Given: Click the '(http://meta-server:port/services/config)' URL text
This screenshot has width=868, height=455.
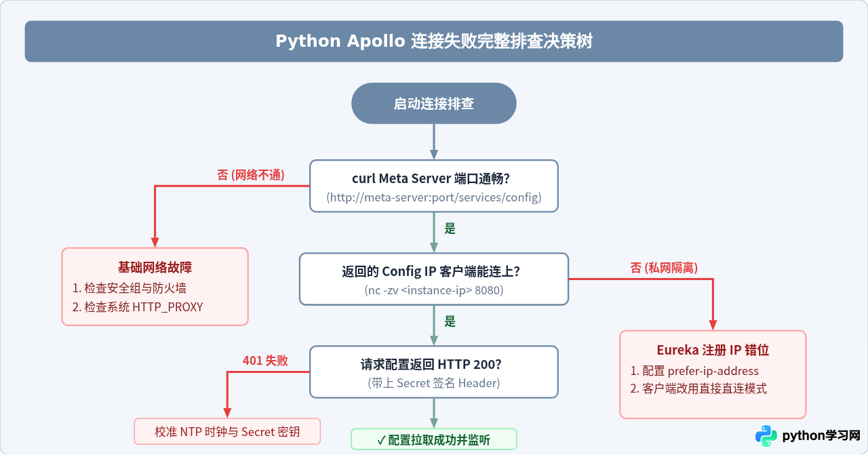Looking at the screenshot, I should [434, 197].
